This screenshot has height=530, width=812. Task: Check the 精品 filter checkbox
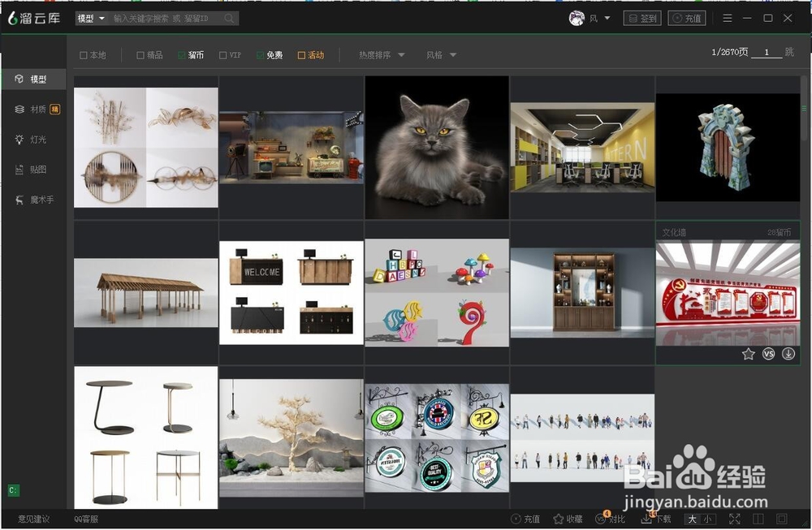tap(140, 55)
